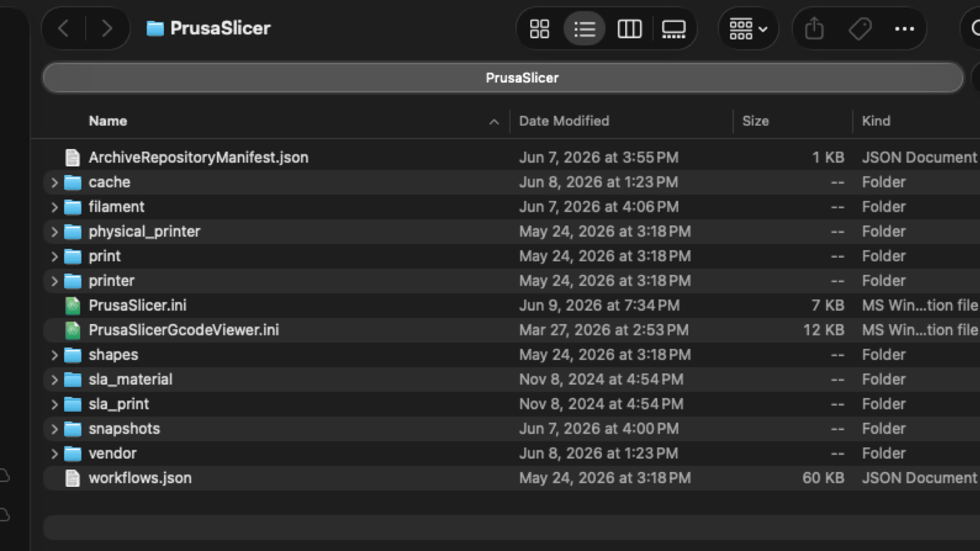Expand the shapes folder
The image size is (980, 551).
click(x=54, y=355)
